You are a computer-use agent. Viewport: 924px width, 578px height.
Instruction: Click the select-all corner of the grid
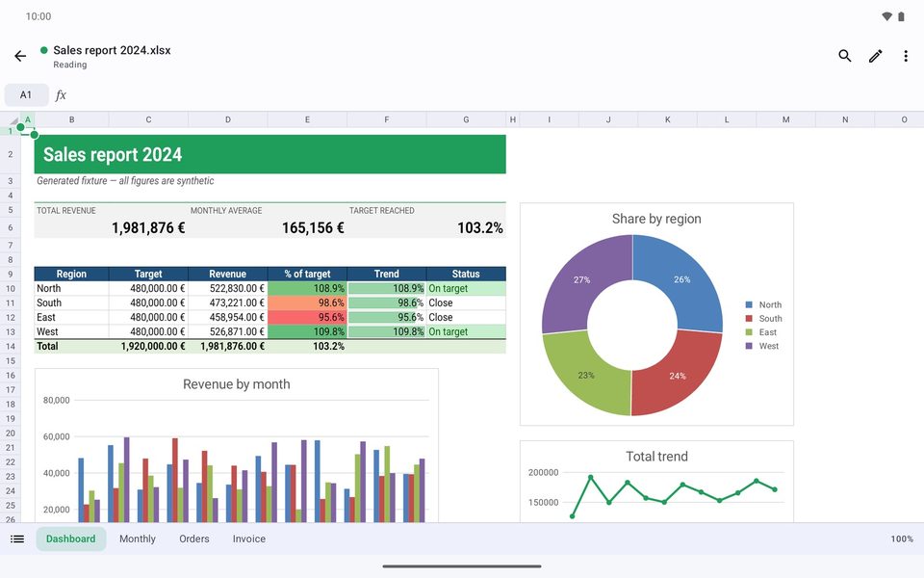(10, 119)
